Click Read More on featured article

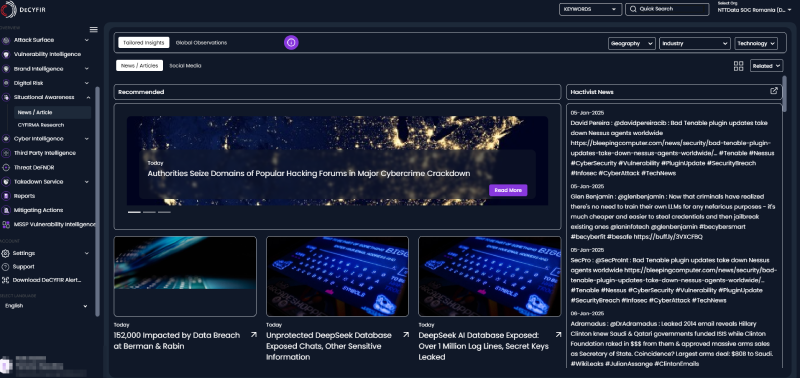508,190
